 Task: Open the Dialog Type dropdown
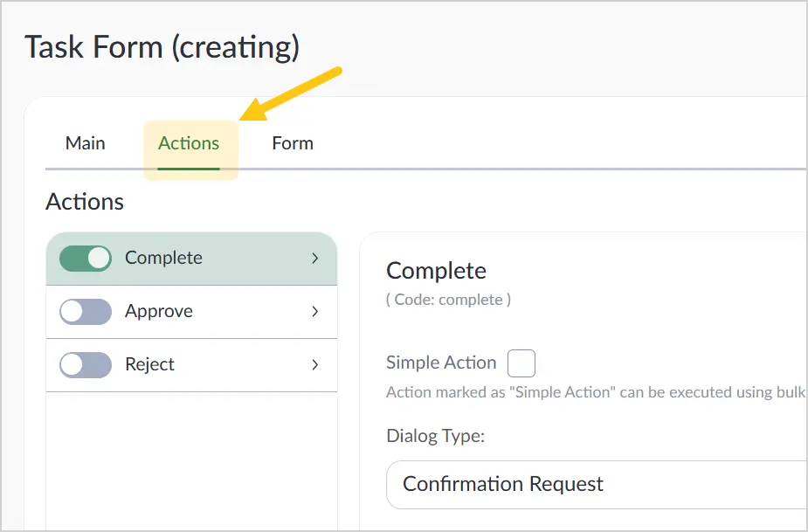597,485
